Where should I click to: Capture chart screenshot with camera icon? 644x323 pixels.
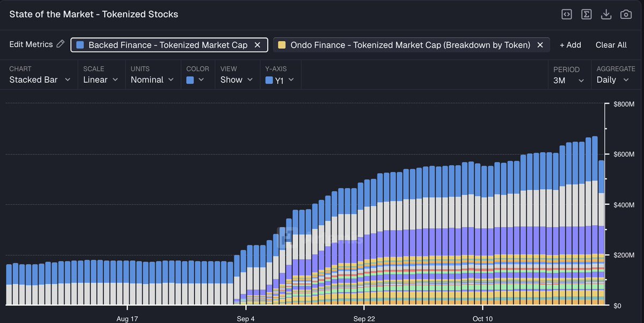tap(626, 15)
